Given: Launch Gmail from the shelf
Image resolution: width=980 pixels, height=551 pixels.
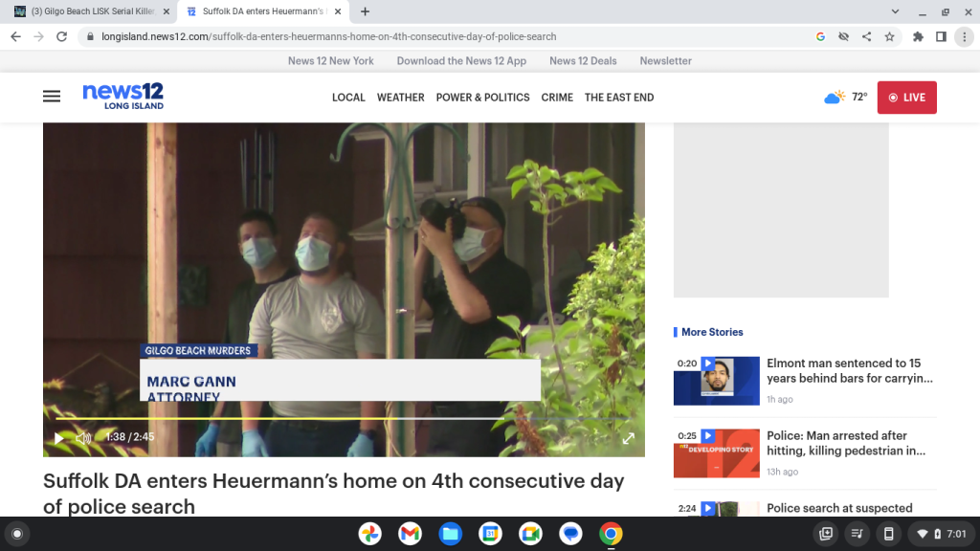Looking at the screenshot, I should pos(410,534).
